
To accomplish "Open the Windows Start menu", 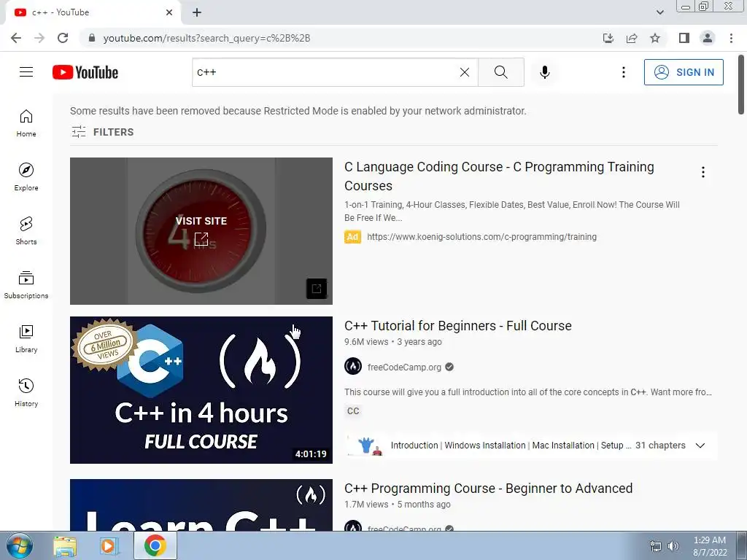I will click(x=20, y=545).
